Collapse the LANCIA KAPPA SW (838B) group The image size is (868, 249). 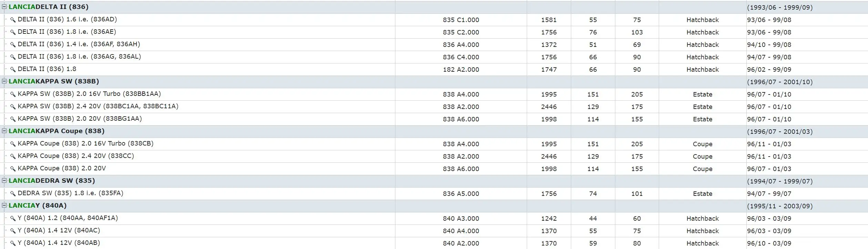tap(4, 81)
